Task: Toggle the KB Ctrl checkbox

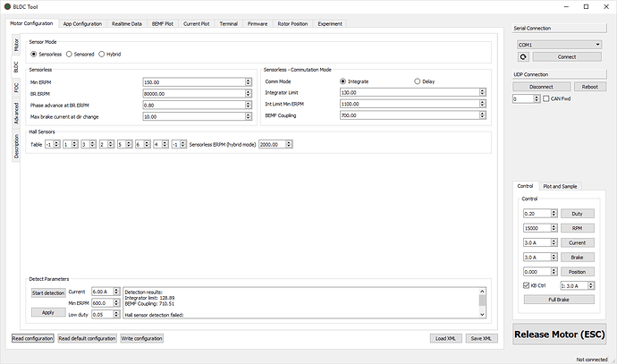Action: pos(525,285)
